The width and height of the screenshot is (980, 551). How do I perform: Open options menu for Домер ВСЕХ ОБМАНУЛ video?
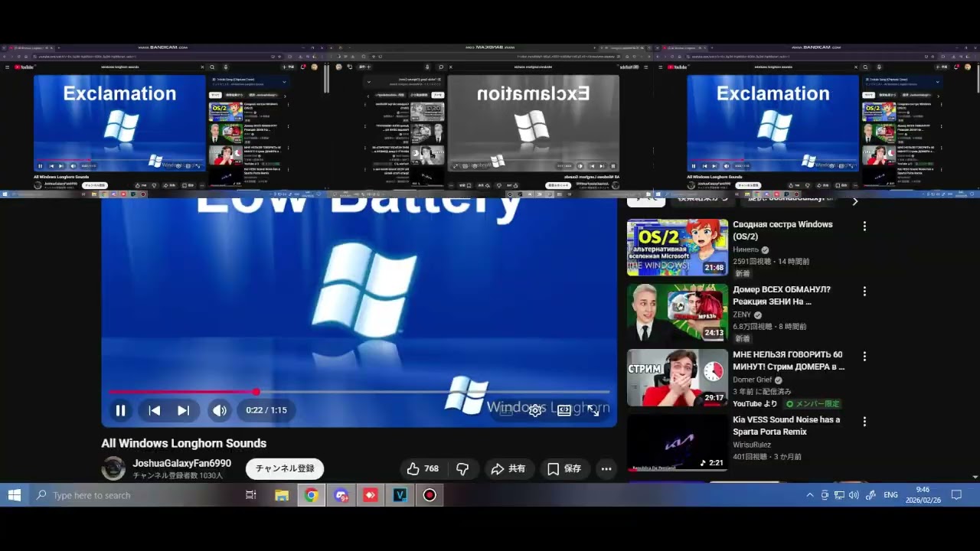(x=864, y=291)
